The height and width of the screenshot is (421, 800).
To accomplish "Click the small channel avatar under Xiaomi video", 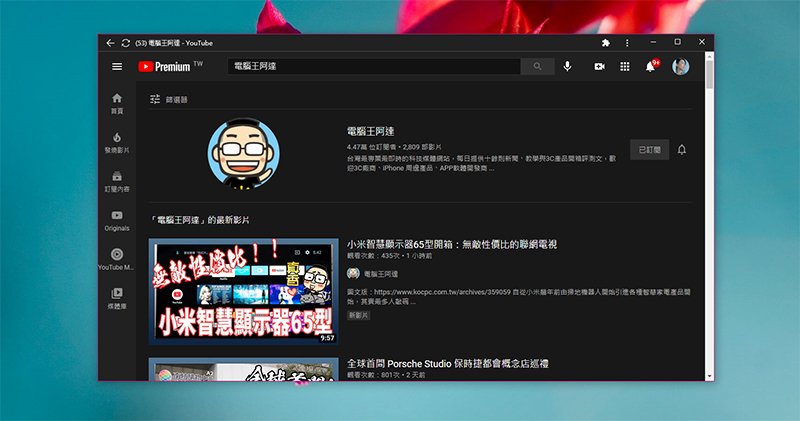I will [x=353, y=274].
